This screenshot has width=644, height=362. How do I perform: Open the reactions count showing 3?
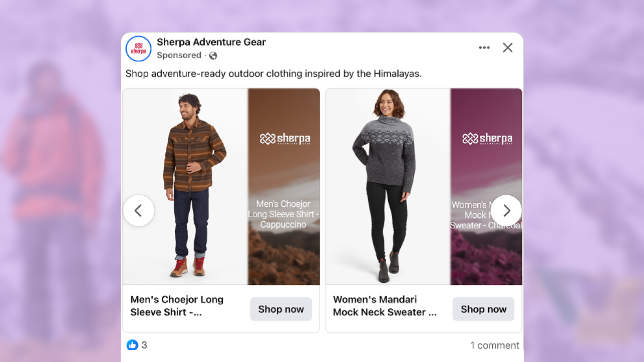(x=144, y=345)
